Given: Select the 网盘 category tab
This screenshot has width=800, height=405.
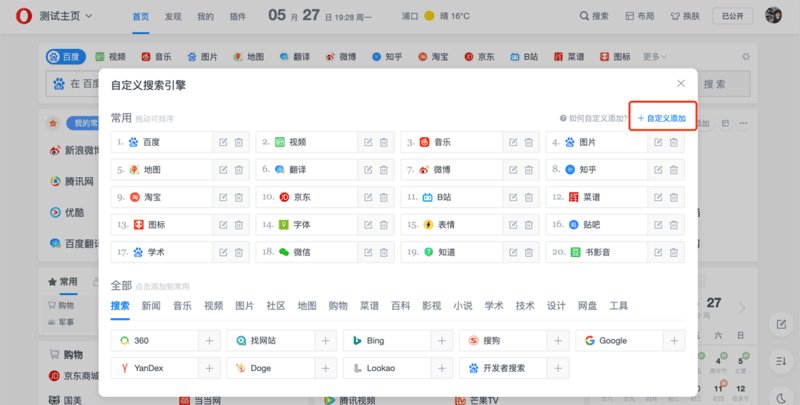Looking at the screenshot, I should (x=587, y=306).
